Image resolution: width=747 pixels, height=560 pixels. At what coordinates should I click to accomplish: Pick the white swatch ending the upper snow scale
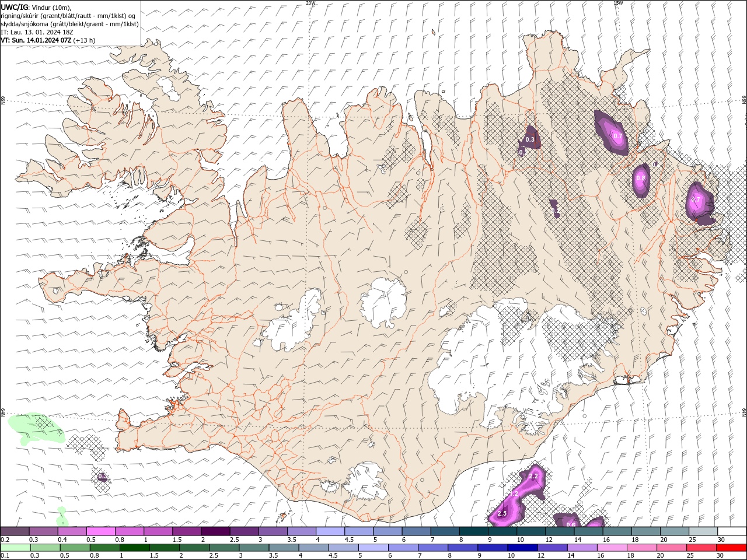732,531
